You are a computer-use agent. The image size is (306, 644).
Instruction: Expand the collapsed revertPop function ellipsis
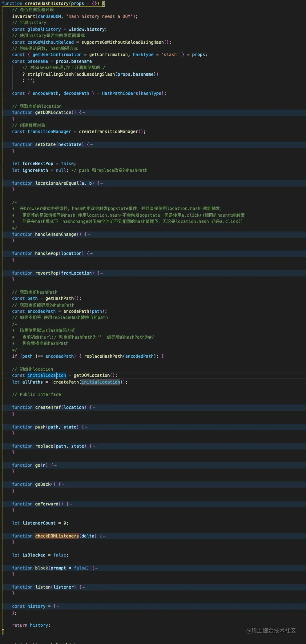coord(102,273)
